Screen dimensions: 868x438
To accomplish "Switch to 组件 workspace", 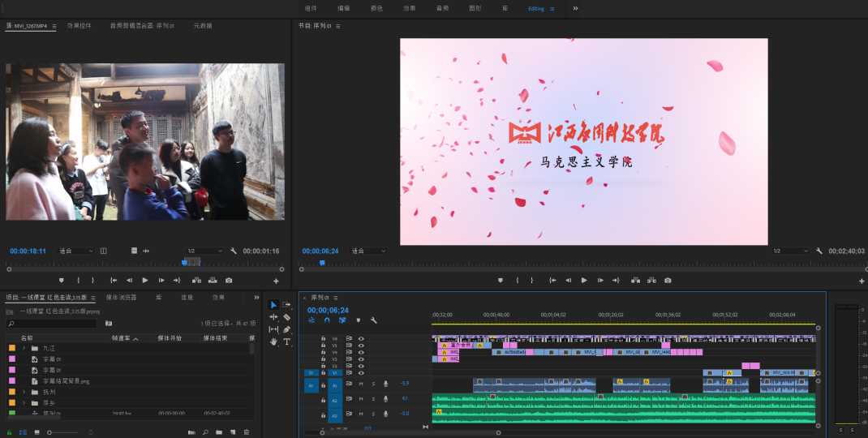I will (312, 8).
